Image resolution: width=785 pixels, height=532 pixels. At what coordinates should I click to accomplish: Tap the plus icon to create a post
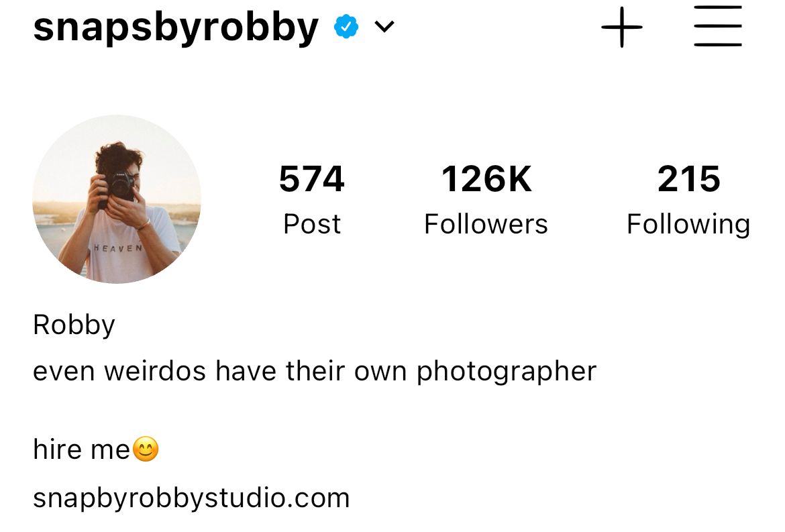click(x=621, y=27)
